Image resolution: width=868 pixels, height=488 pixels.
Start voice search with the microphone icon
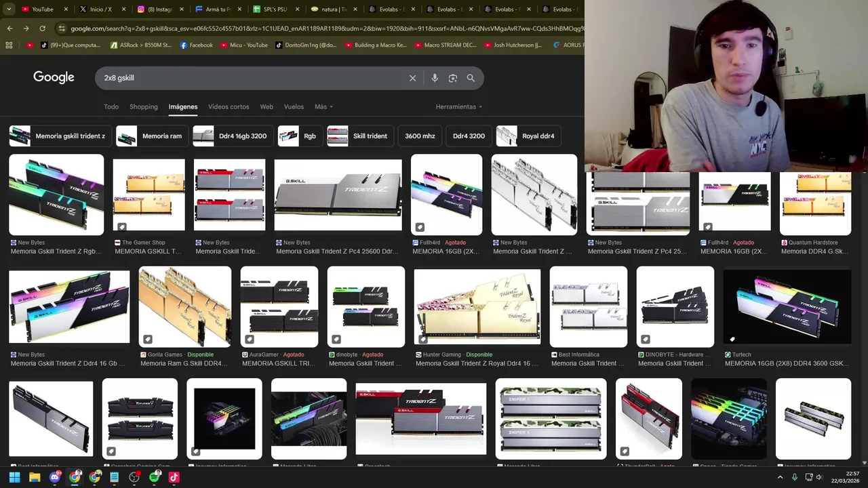tap(435, 78)
